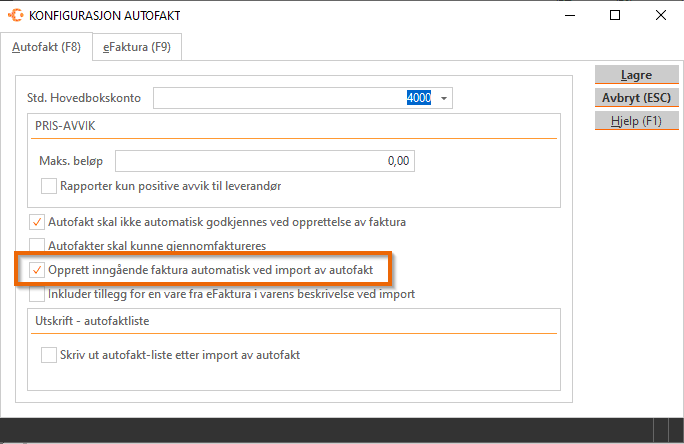Enable Skriv ut autofakt-liste etter import
The image size is (684, 444).
coord(49,355)
